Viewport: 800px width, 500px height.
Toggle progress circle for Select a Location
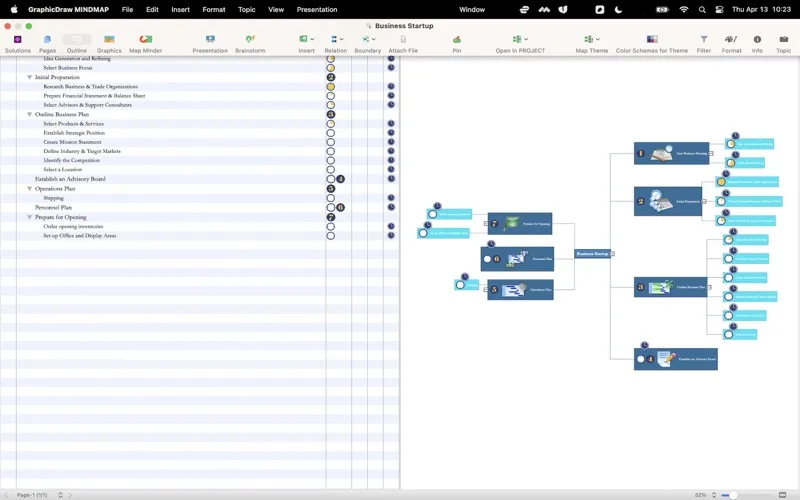(x=331, y=170)
